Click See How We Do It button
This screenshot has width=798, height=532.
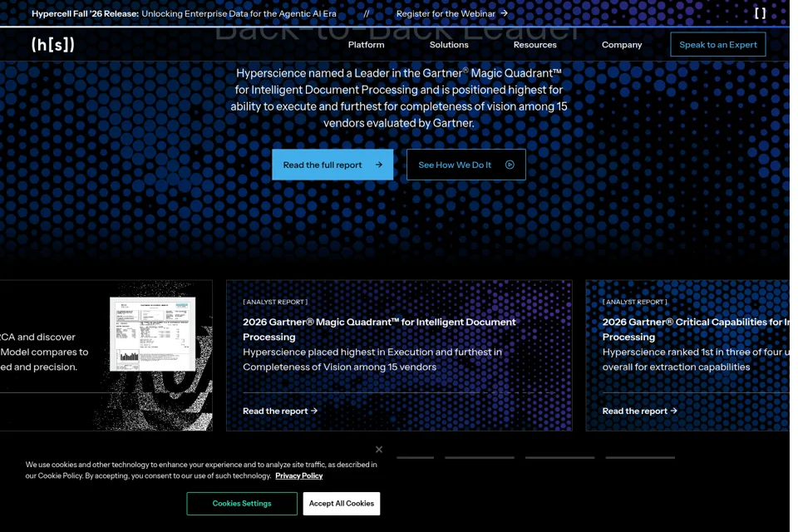tap(465, 165)
